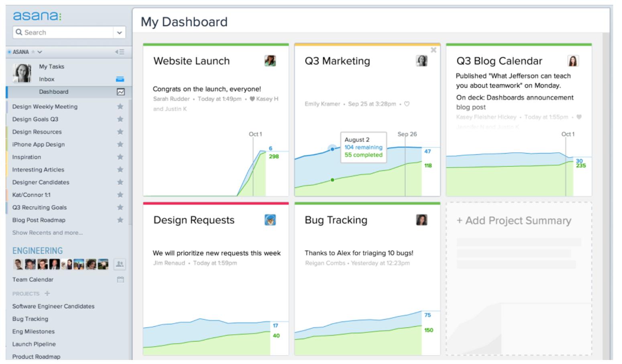Click Add Project Summary card
The width and height of the screenshot is (622, 364).
coord(519,279)
